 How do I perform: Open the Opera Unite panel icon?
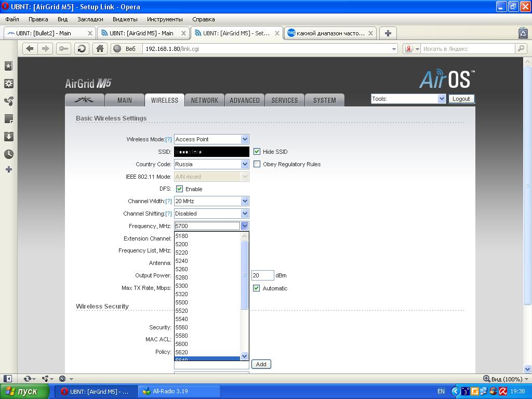tap(8, 101)
